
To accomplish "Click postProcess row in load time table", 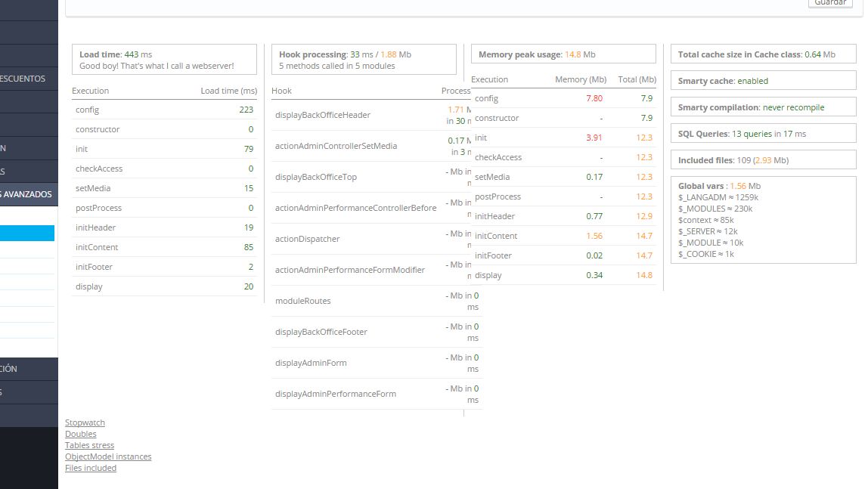I will pos(164,208).
